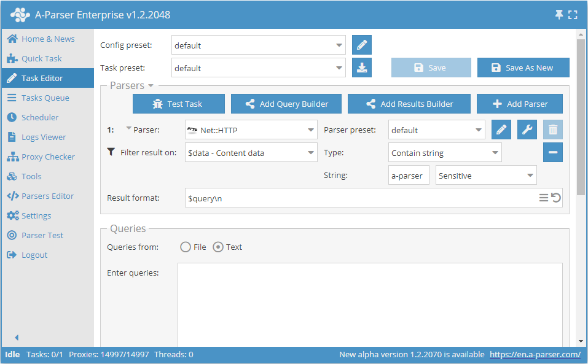Viewport: 588px width, 364px height.
Task: Click the trash icon to delete parser
Action: [553, 130]
